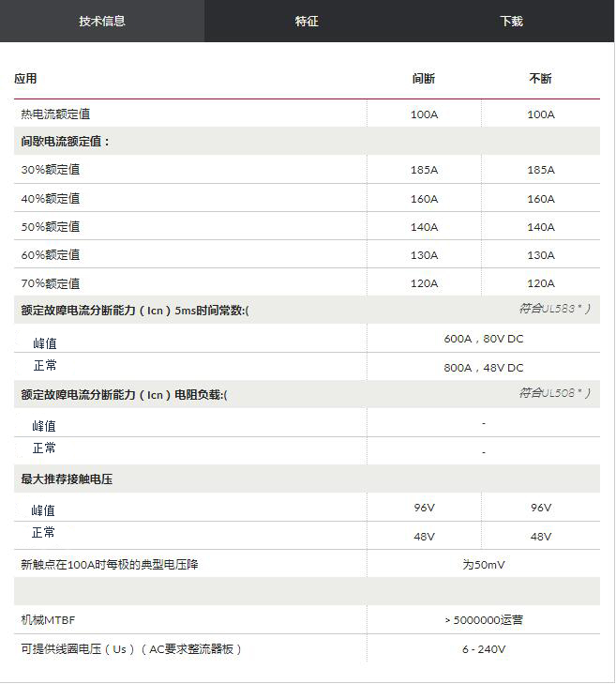616x684 pixels.
Task: Click the 间歇电流额定值 section heading
Action: coord(66,142)
